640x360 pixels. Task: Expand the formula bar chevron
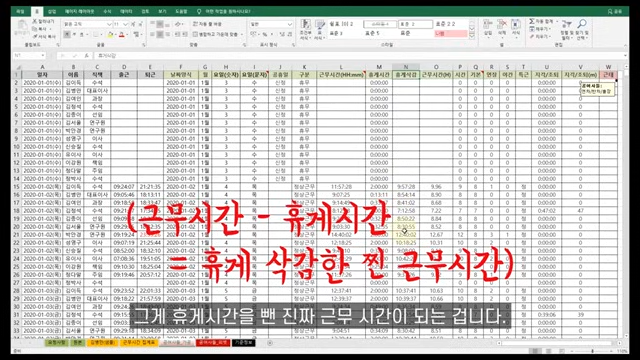click(625, 56)
